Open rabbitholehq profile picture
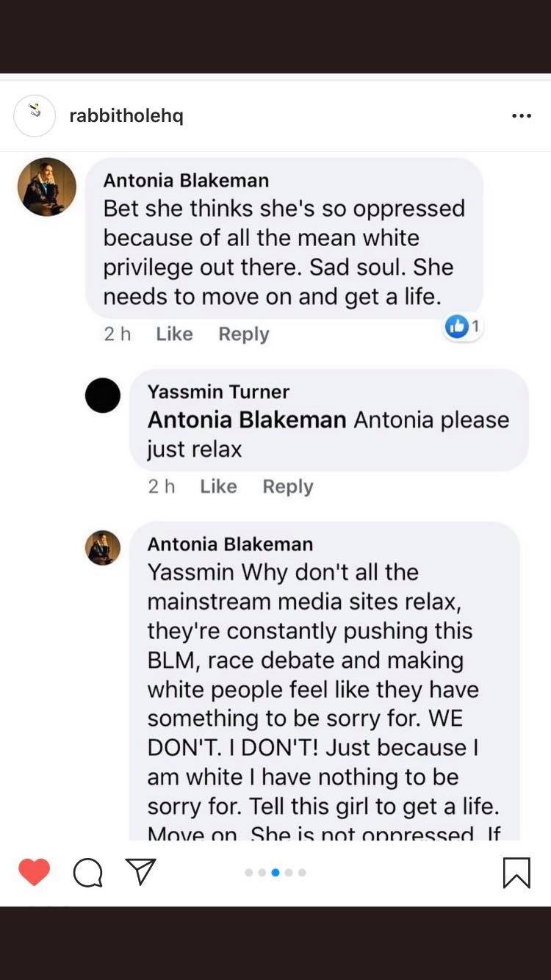 pos(35,115)
